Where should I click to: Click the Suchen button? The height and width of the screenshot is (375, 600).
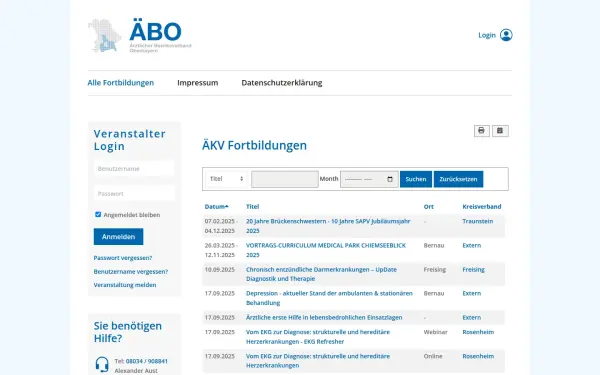pyautogui.click(x=416, y=179)
